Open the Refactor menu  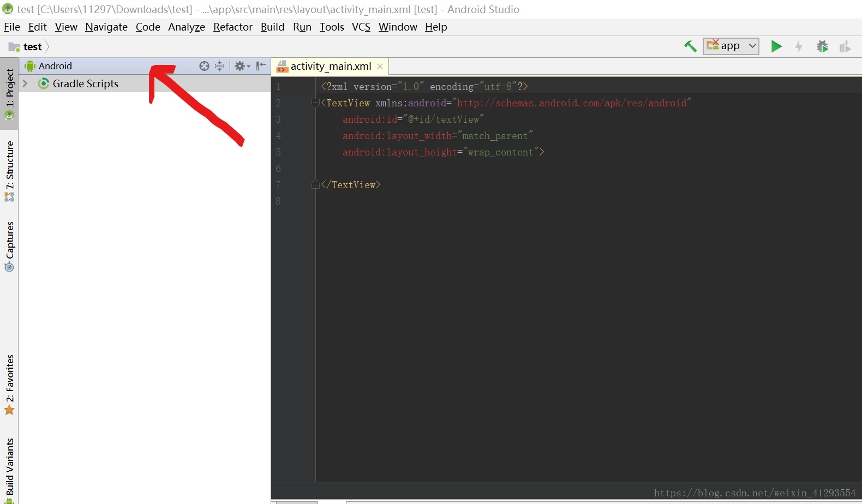233,27
